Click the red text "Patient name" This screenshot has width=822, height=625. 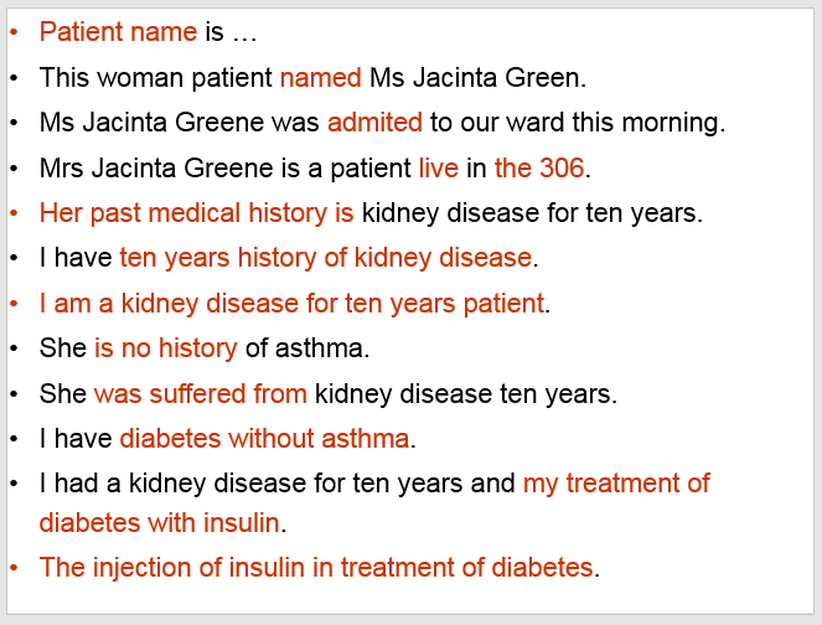tap(118, 32)
